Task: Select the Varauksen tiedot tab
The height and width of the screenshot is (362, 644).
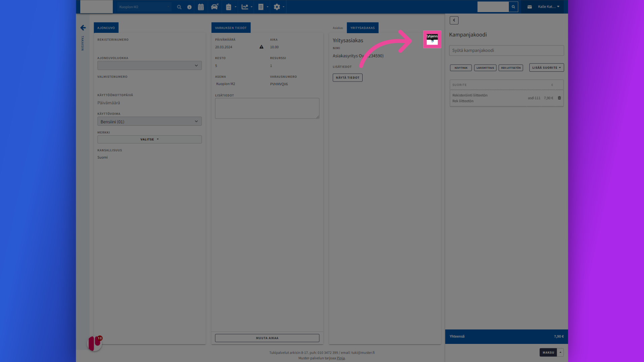Action: coord(231,28)
